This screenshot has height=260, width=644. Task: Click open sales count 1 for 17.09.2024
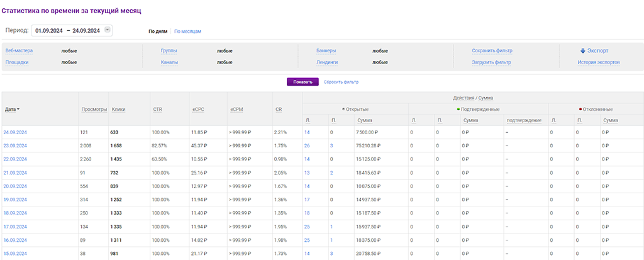pos(331,227)
